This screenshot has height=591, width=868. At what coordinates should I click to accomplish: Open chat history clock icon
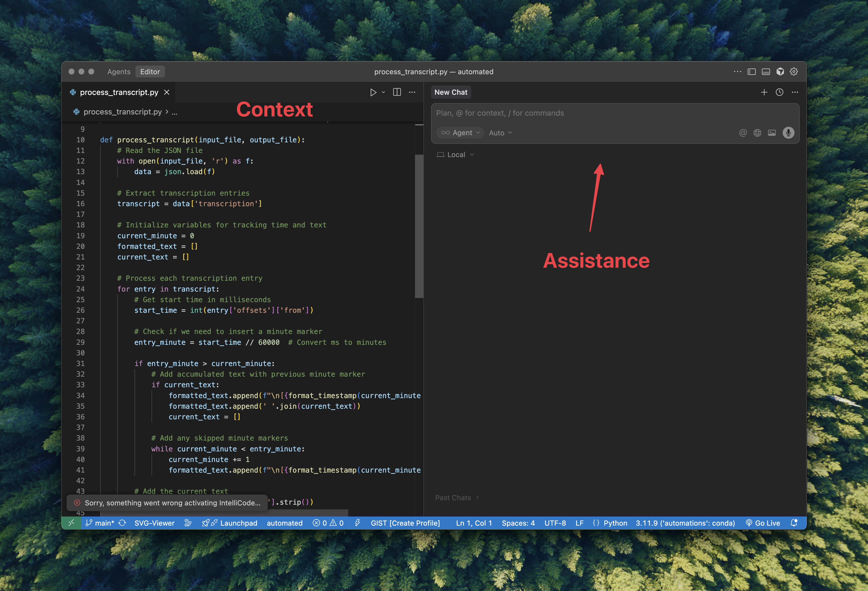pos(779,92)
